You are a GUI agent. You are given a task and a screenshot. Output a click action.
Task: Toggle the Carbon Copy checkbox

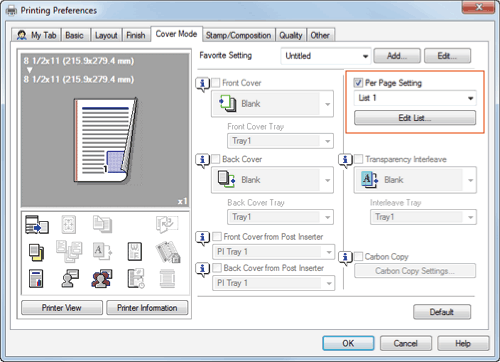[358, 256]
